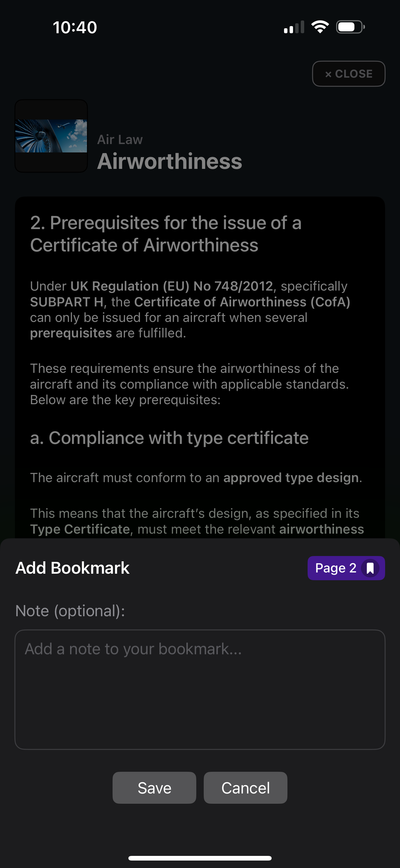Tap the Page 2 label badge

[346, 568]
